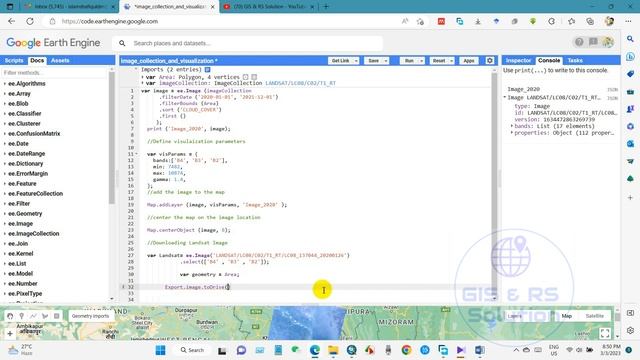This screenshot has width=640, height=360.
Task: Switch to the Tasks tab
Action: point(575,60)
